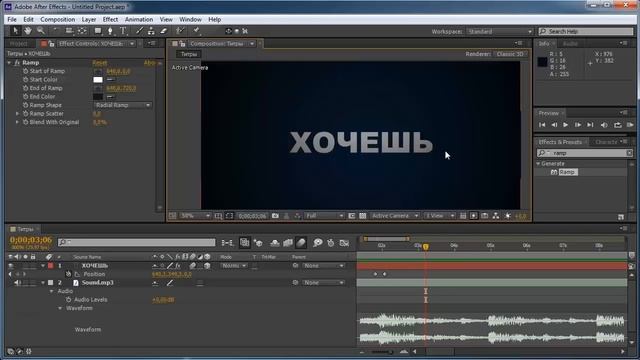Expand Blend With Original property

click(17, 122)
